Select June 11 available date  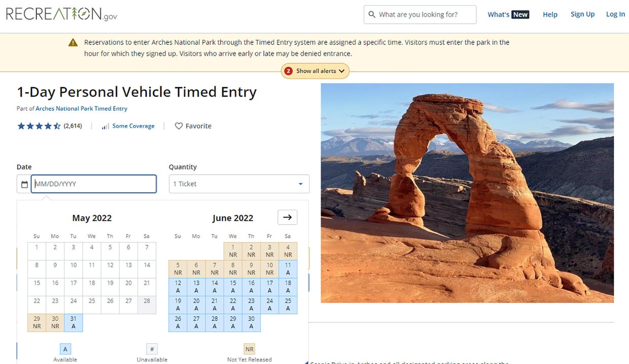[x=288, y=269]
